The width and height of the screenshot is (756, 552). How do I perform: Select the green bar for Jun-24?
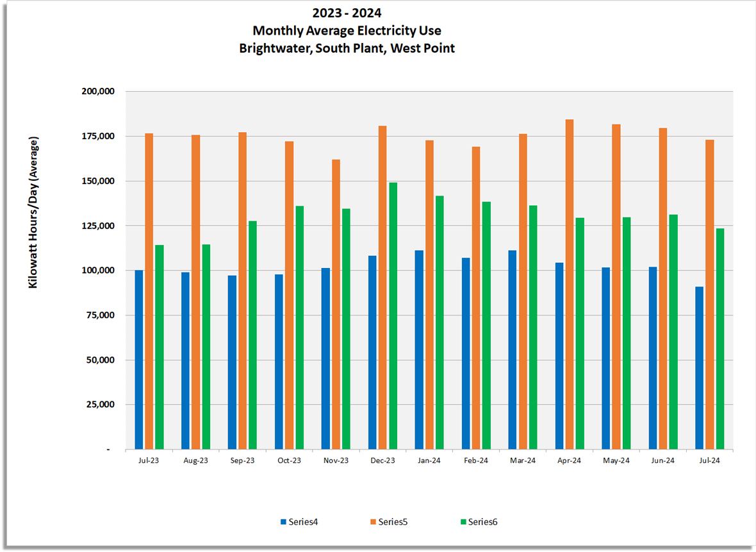coord(673,332)
